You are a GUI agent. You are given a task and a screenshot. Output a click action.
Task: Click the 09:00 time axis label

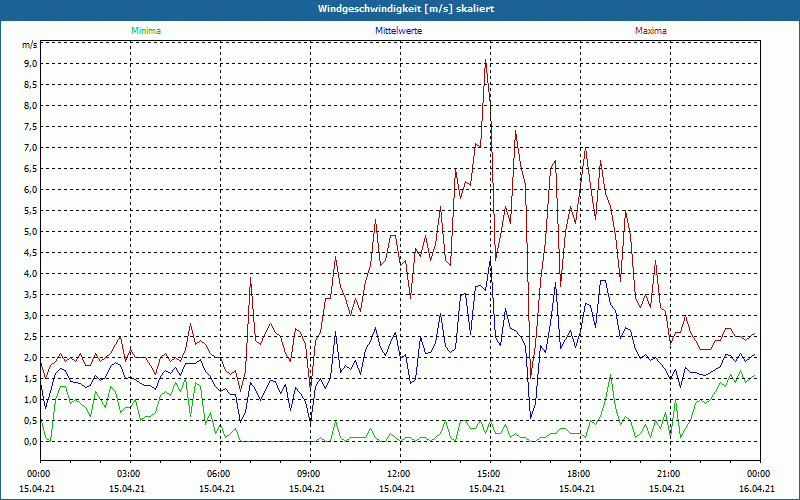(309, 473)
